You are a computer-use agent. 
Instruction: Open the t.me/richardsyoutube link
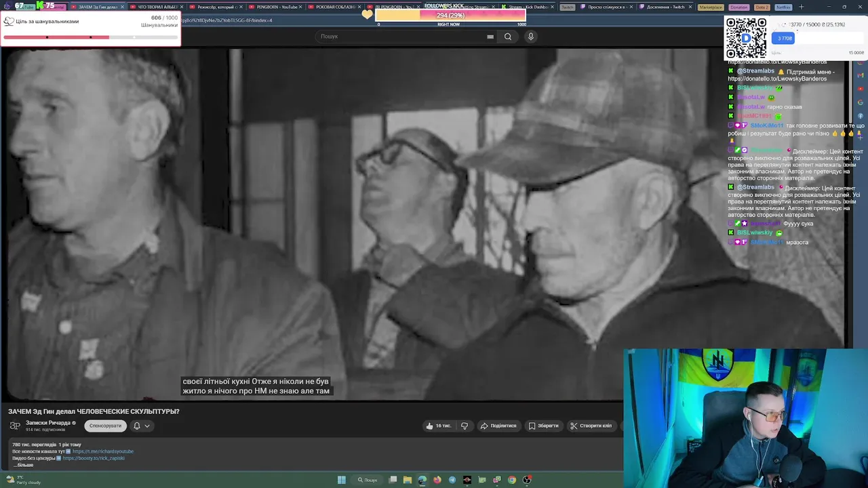103,451
